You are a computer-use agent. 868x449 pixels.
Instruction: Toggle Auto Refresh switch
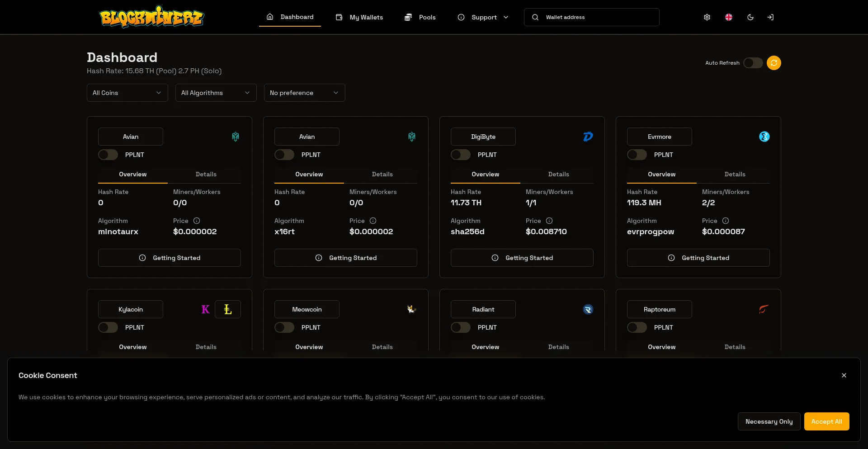[753, 63]
